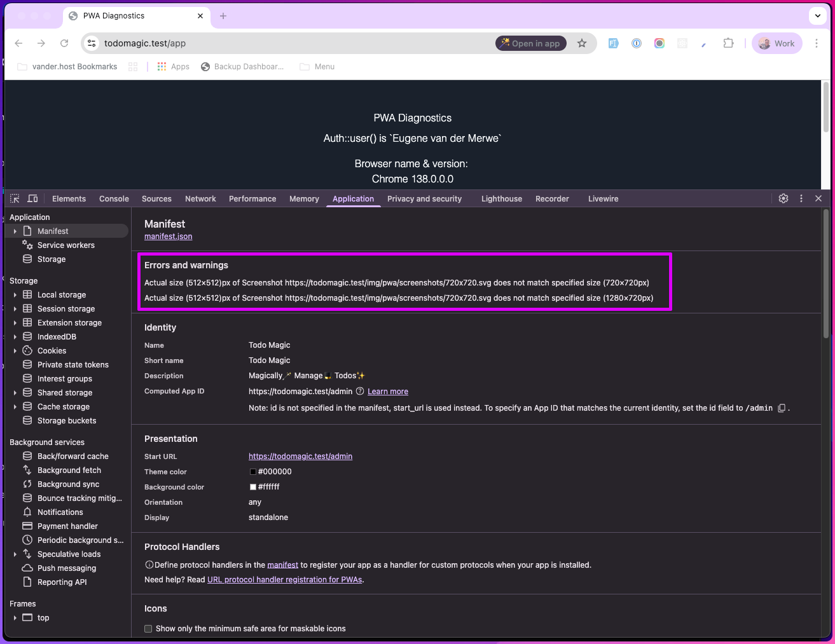Click the Background color #ffffff swatch

tap(253, 487)
